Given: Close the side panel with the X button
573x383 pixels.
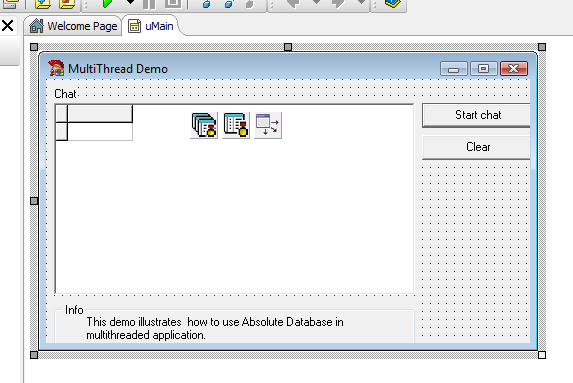Looking at the screenshot, I should point(7,26).
